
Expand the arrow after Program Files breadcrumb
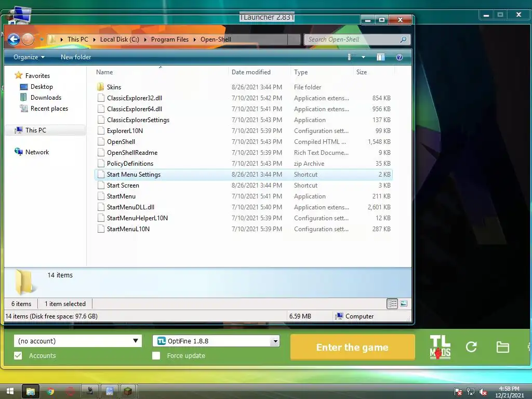(x=195, y=39)
